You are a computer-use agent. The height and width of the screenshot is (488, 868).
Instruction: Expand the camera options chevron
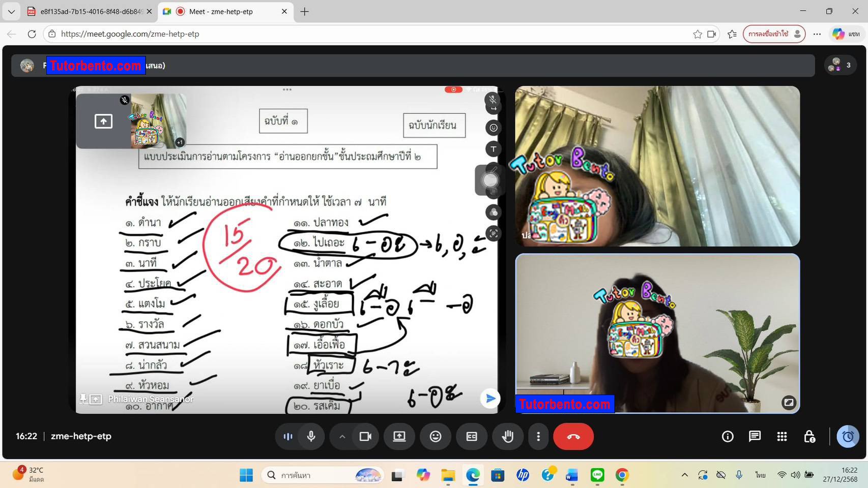342,436
